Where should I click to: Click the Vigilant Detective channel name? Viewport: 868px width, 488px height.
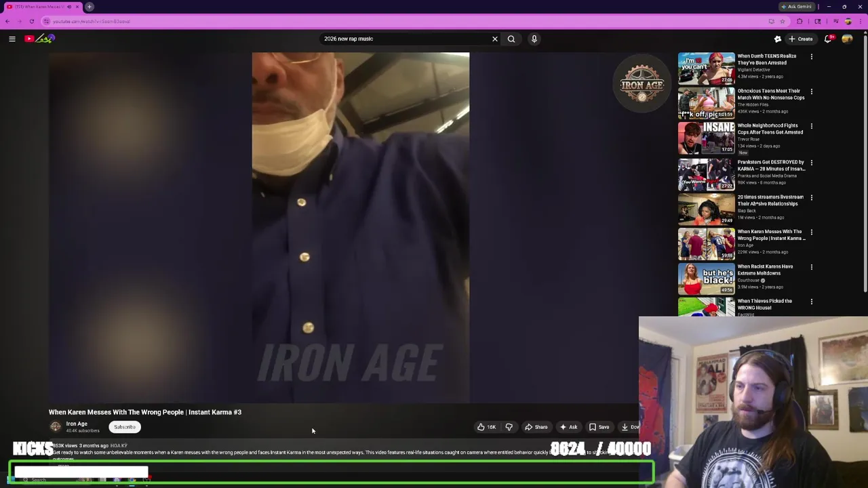pyautogui.click(x=753, y=70)
